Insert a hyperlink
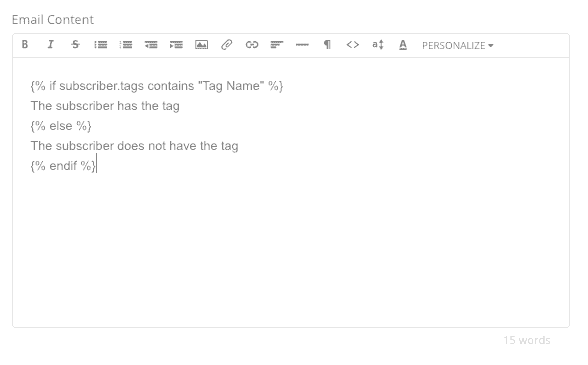 pos(252,45)
